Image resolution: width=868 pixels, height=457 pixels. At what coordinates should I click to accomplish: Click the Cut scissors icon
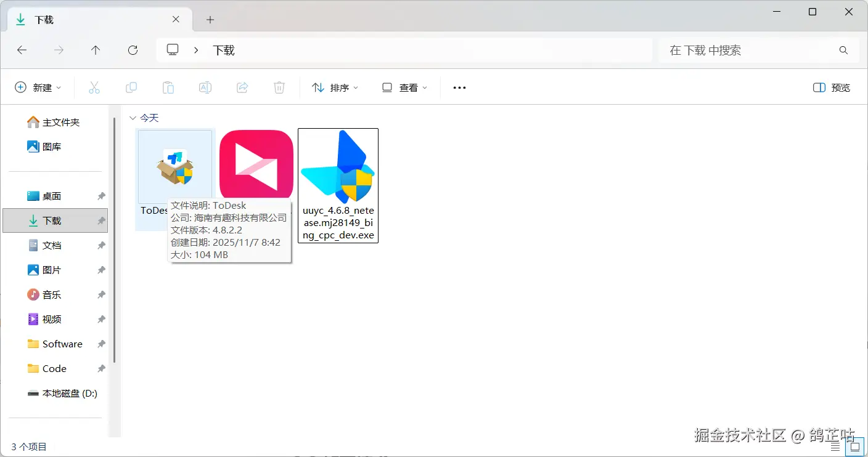click(x=94, y=88)
